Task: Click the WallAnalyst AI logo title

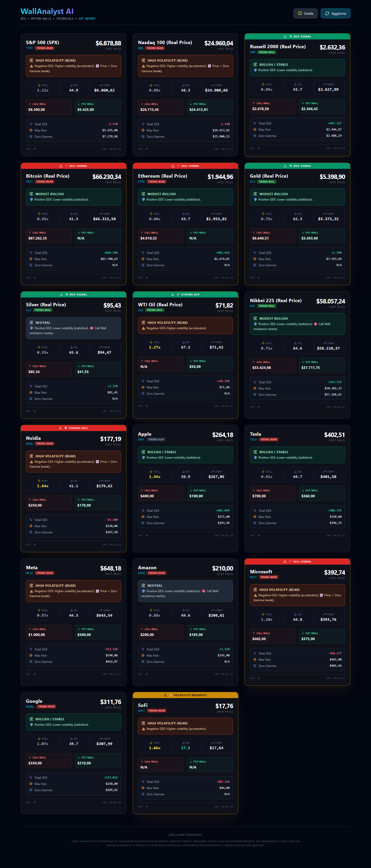Action: 47,11
